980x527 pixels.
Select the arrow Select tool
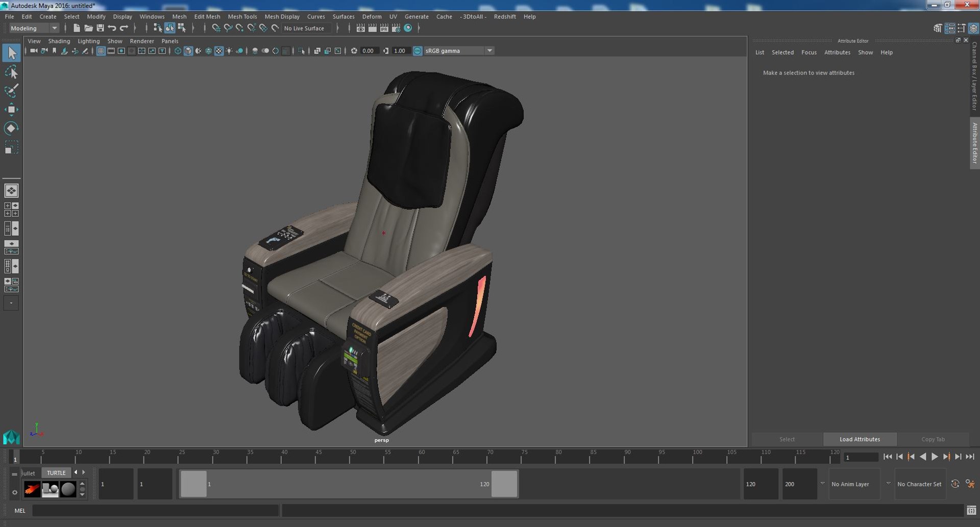point(11,53)
